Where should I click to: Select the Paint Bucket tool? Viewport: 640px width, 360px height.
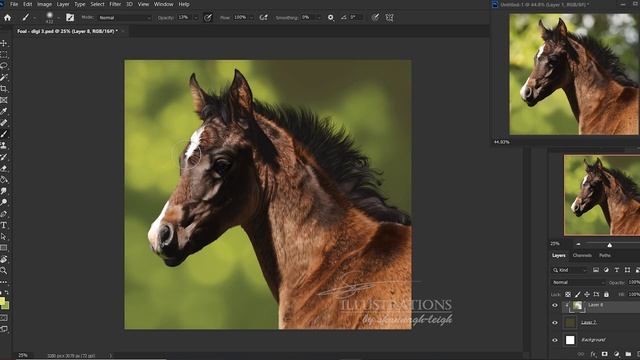click(x=4, y=180)
